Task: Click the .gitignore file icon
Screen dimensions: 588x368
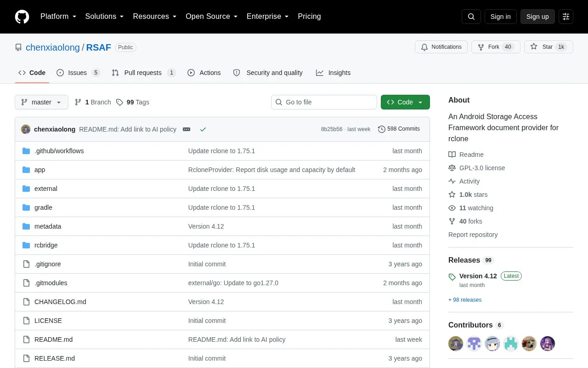Action: pos(26,264)
